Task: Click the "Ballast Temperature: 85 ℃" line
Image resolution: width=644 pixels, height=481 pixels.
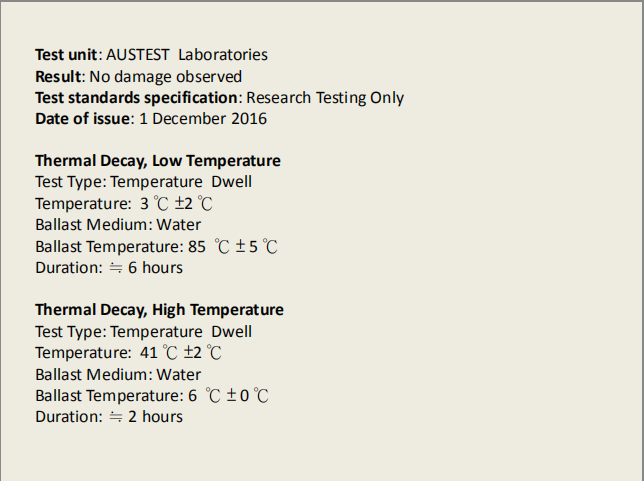Action: 156,246
